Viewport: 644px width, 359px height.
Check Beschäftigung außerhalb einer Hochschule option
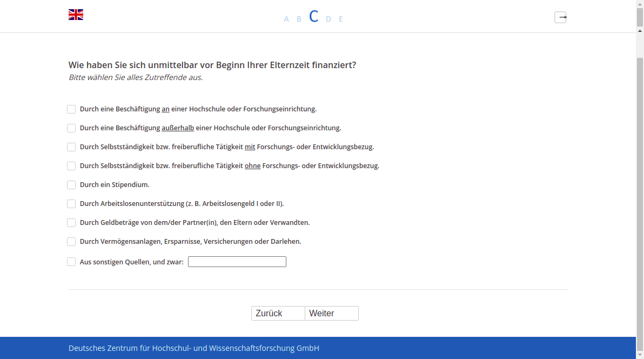(71, 128)
